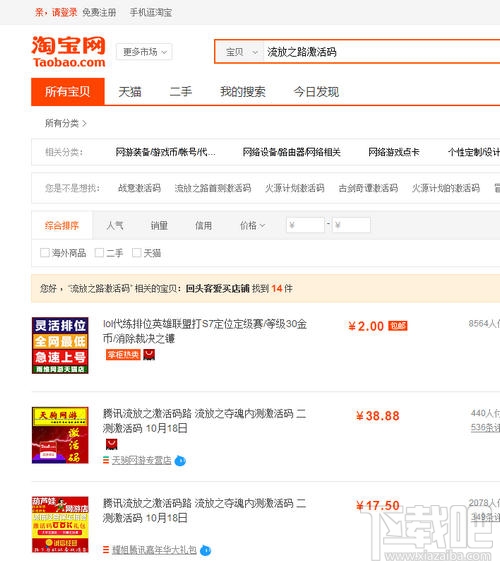Click the maximum price input field
500x566 pixels.
[x=351, y=225]
